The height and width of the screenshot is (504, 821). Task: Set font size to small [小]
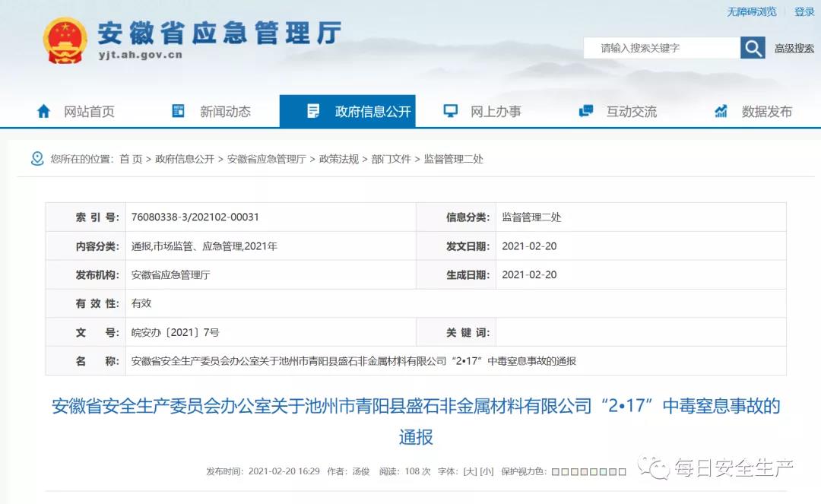coord(487,471)
